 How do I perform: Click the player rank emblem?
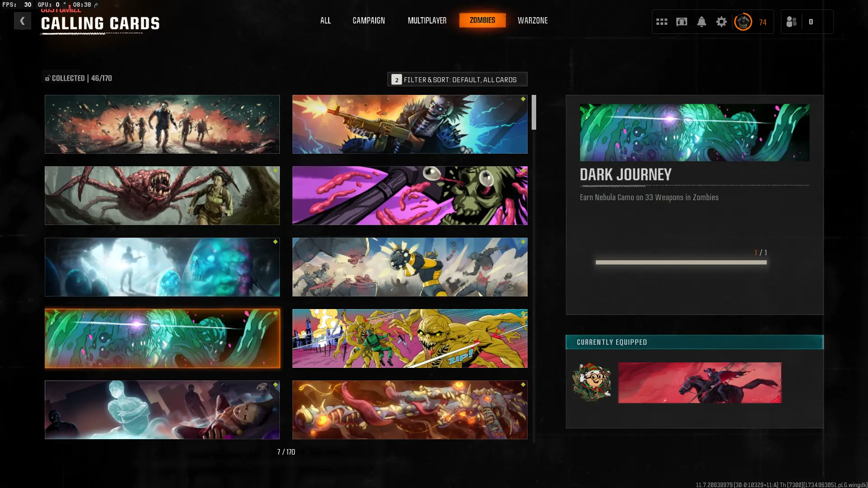(743, 22)
